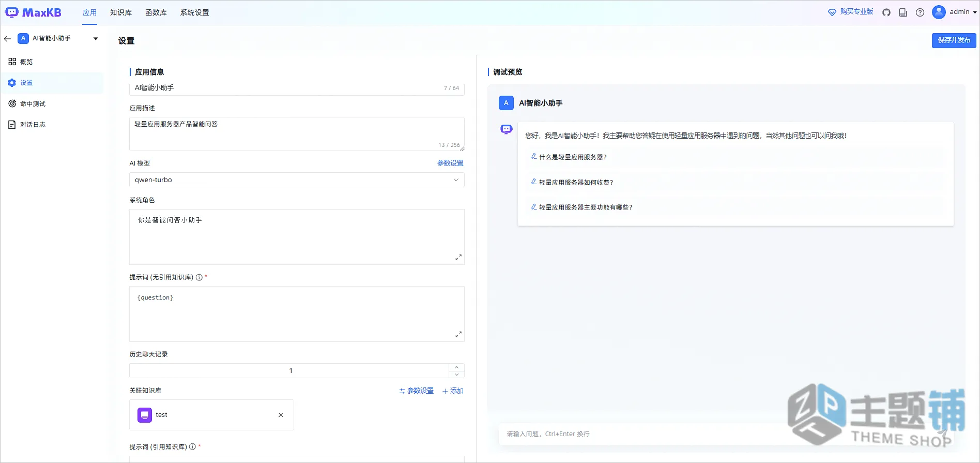This screenshot has height=463, width=980.
Task: Click pencil icon beside 什么是轻量应用服务器?
Action: (534, 156)
